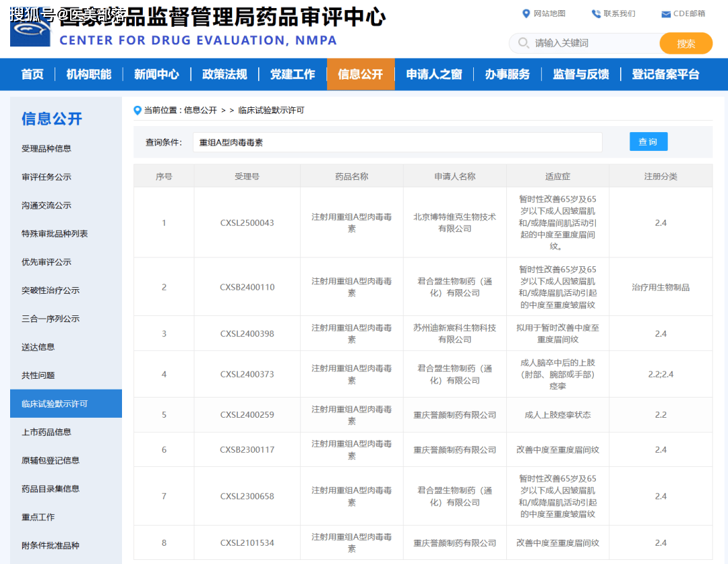Click 申请人名称 column header
Image resolution: width=728 pixels, height=564 pixels.
(x=454, y=177)
